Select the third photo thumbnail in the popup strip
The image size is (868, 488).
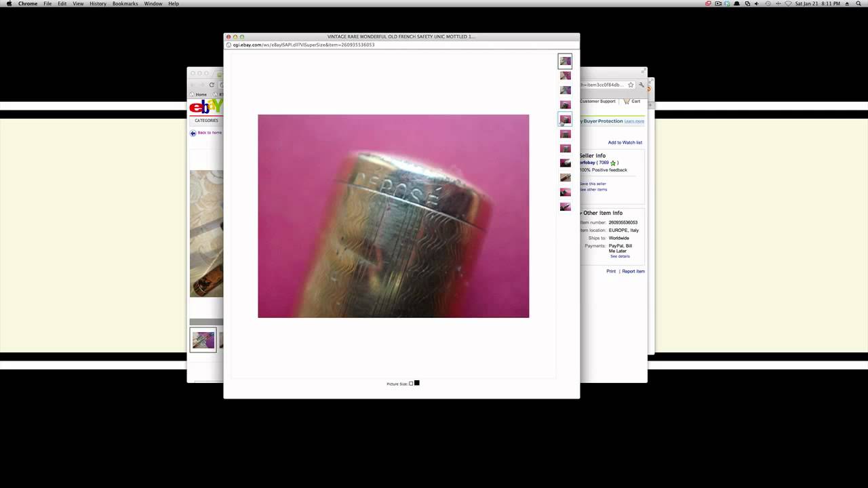pyautogui.click(x=565, y=90)
